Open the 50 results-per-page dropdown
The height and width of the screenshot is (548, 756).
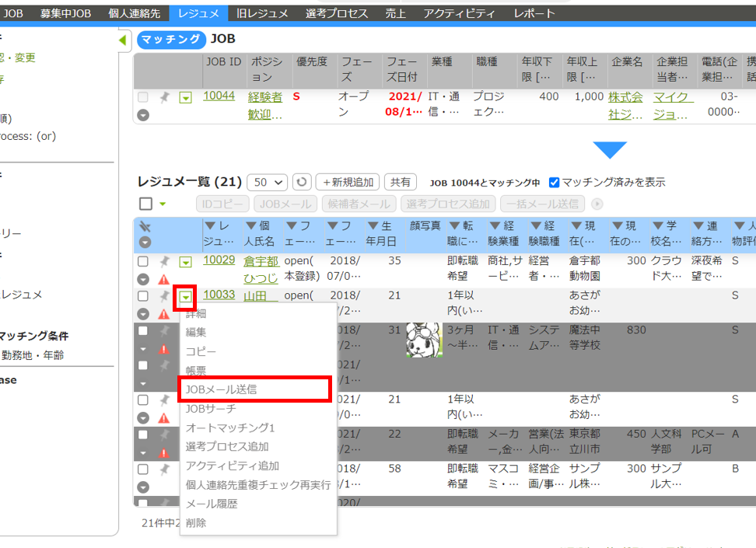(267, 182)
